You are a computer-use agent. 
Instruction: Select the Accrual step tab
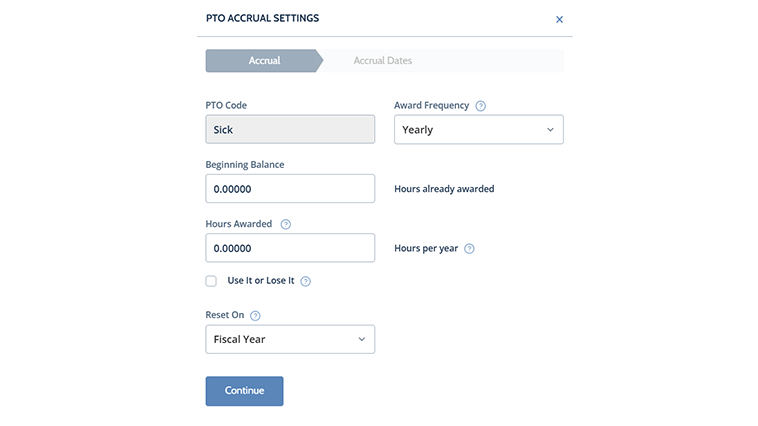[x=264, y=61]
